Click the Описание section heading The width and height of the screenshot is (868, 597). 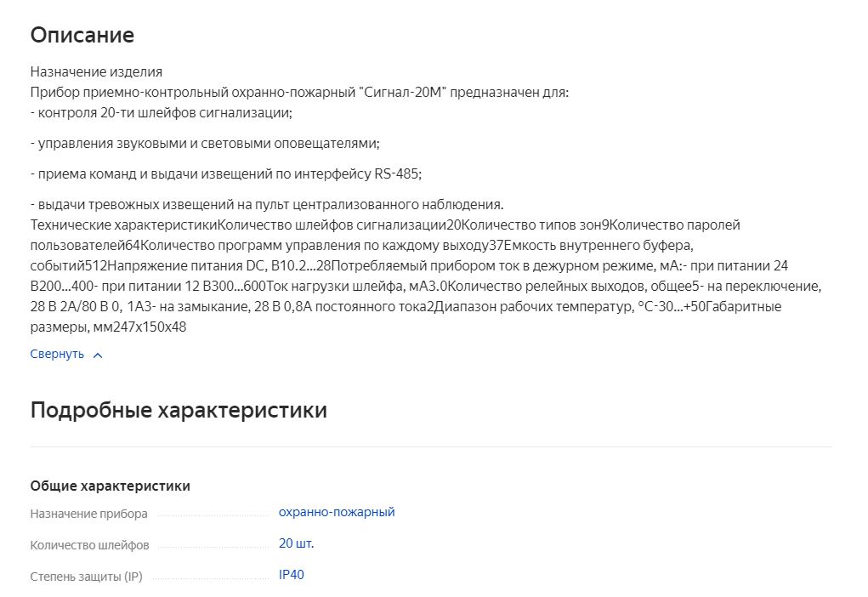click(x=82, y=36)
